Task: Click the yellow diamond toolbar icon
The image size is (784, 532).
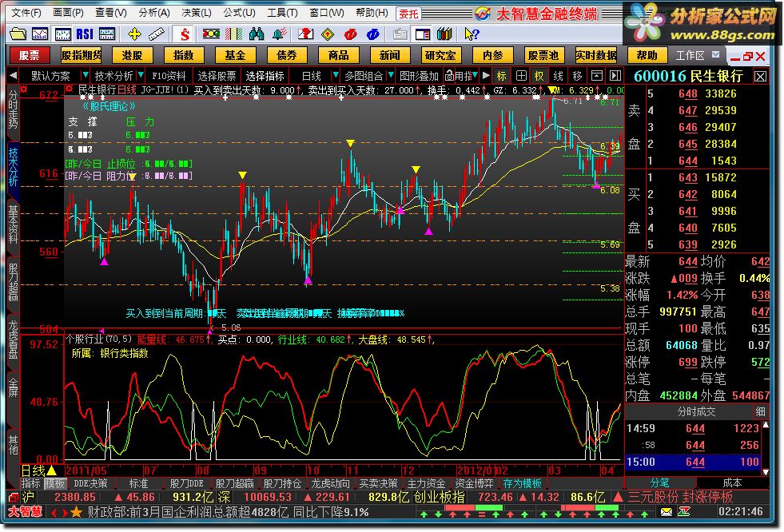Action: [x=328, y=34]
